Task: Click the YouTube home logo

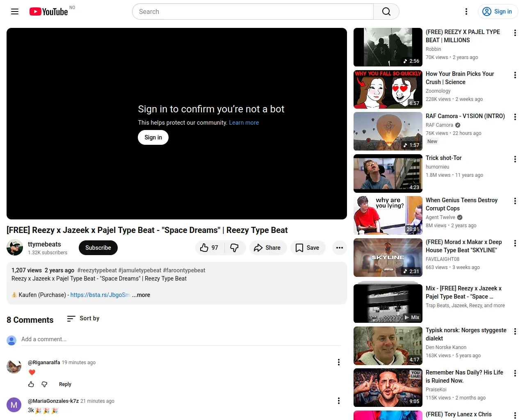Action: tap(48, 11)
